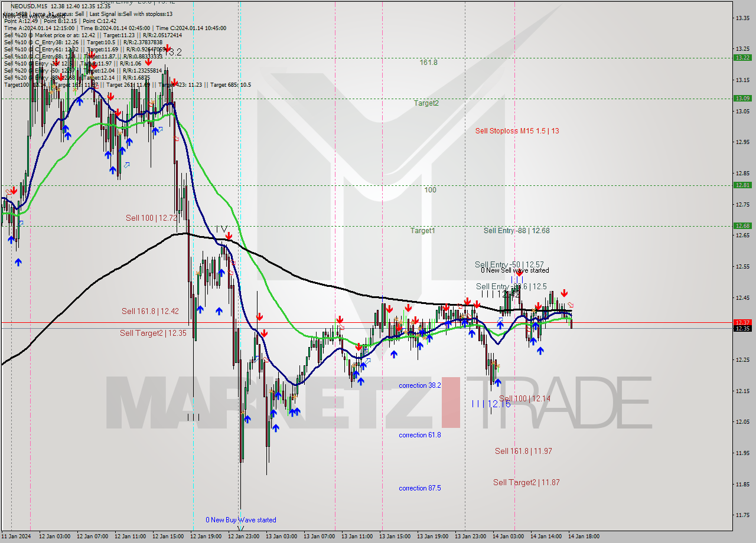Select '0 New Sell wave started' annotation
The image size is (756, 543).
pyautogui.click(x=514, y=270)
